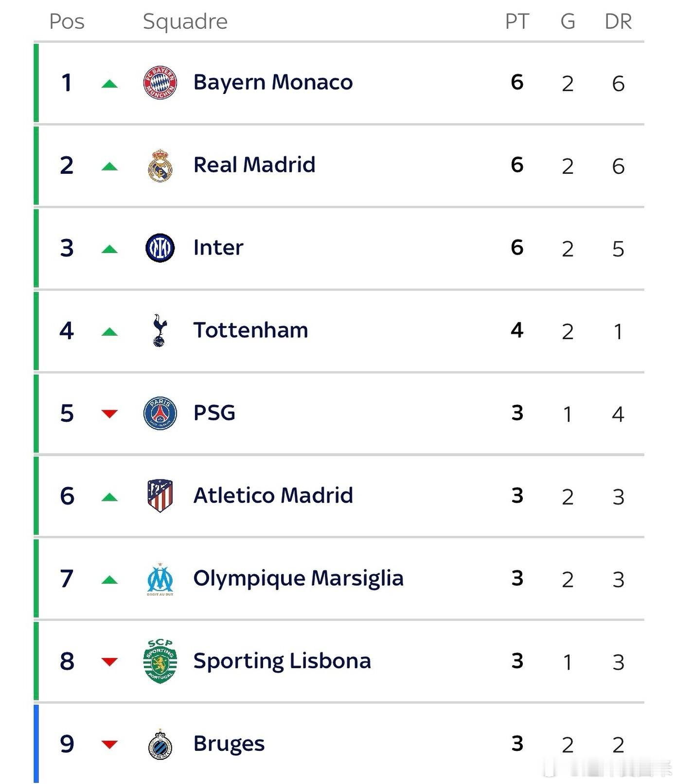The width and height of the screenshot is (678, 784).
Task: Click red down arrow beside PSG
Action: click(x=110, y=414)
